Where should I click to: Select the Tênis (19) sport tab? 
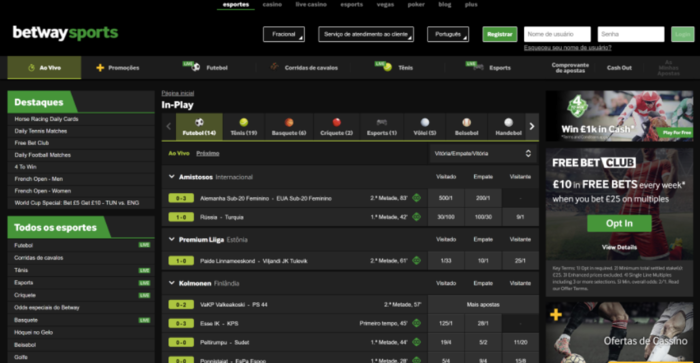click(244, 126)
